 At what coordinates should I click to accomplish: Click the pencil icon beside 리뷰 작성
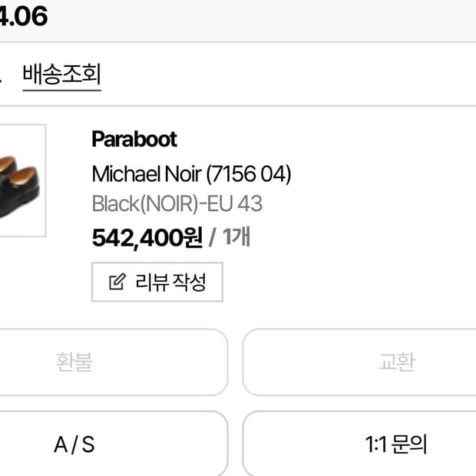coord(117,283)
